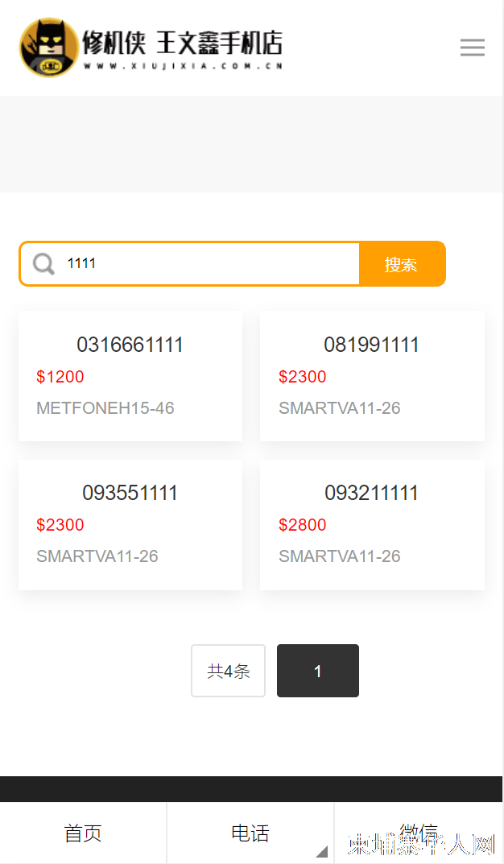Viewport: 504px width, 864px height.
Task: Open the 093211111 number card
Action: tap(372, 524)
